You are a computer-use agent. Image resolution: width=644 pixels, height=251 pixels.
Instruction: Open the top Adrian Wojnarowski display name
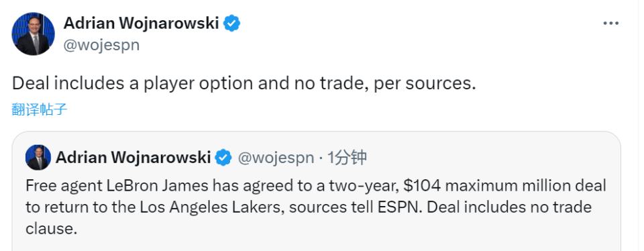click(141, 23)
